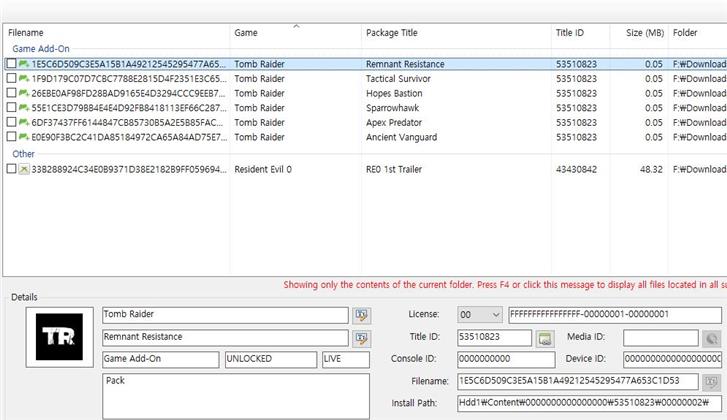Click the Console ID 0000000000 field
The image size is (727, 420).
[x=506, y=360]
